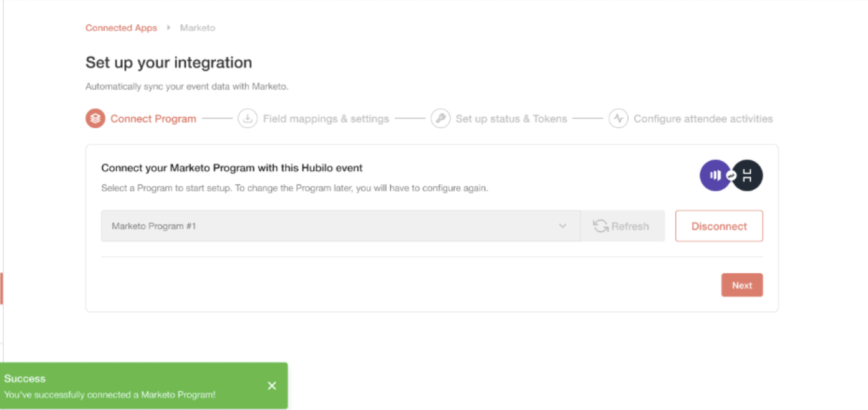
Task: Click the green Success toast message
Action: coord(143,386)
